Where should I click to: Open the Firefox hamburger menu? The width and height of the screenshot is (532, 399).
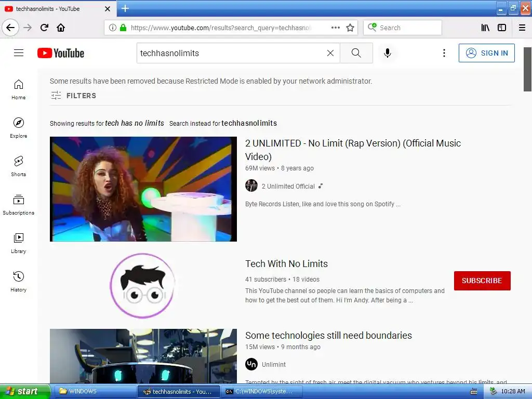(522, 28)
